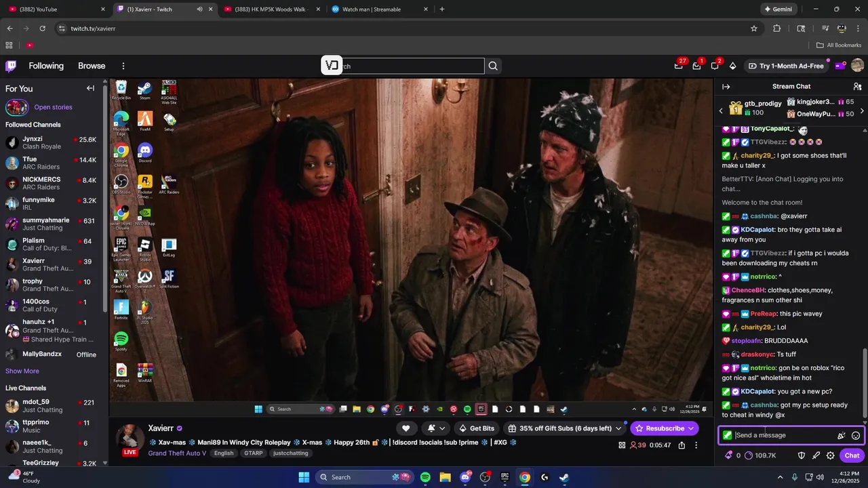868x488 pixels.
Task: Click Grand Theft Auto V category link
Action: 177,453
